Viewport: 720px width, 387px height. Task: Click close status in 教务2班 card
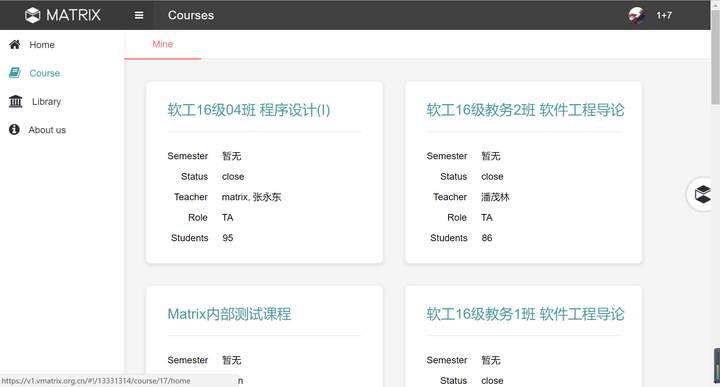[x=492, y=177]
